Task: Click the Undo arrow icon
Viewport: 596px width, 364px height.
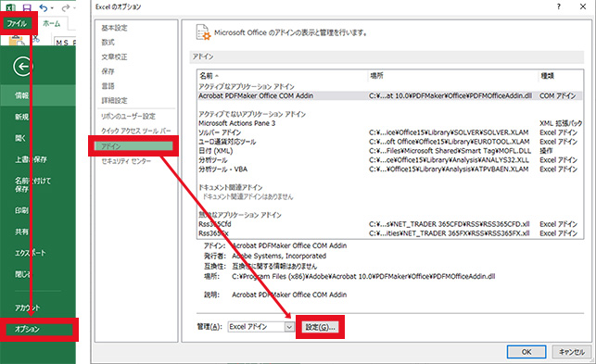Action: click(x=44, y=7)
